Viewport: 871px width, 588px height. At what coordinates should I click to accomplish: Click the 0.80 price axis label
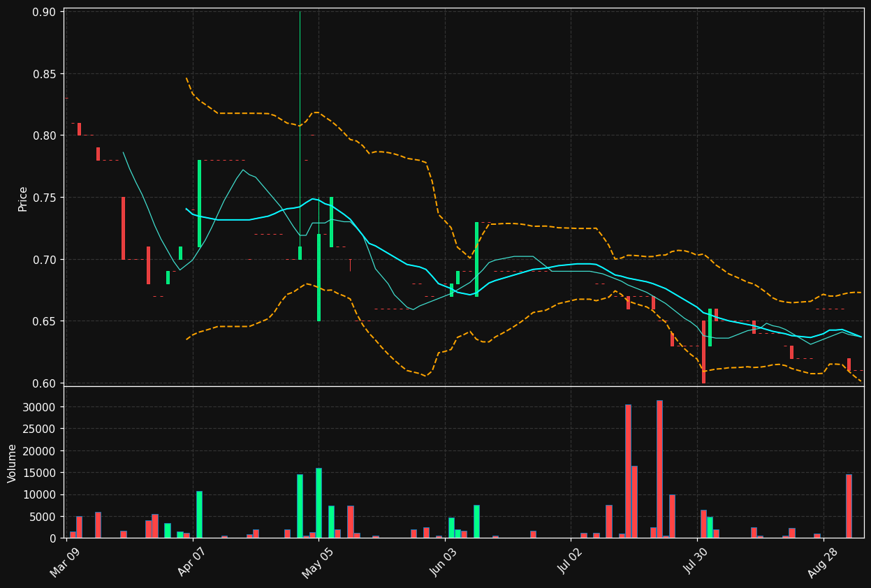click(45, 135)
